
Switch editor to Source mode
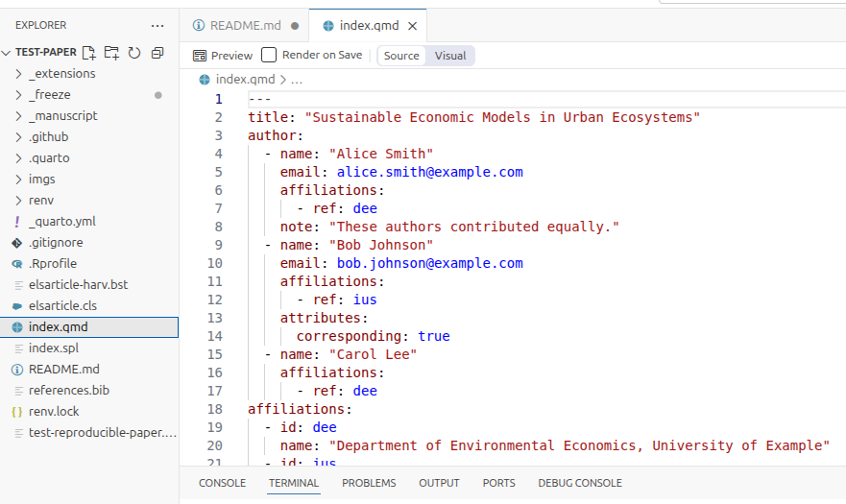401,56
